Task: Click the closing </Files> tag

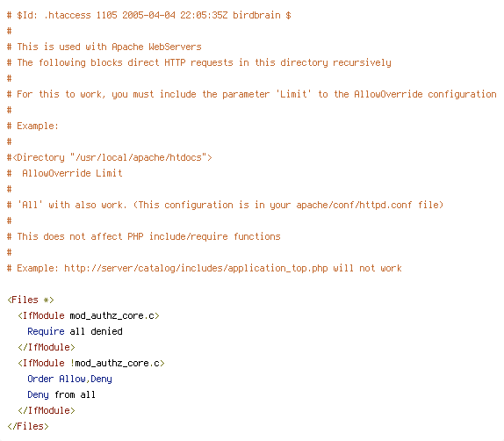Action: tap(28, 427)
